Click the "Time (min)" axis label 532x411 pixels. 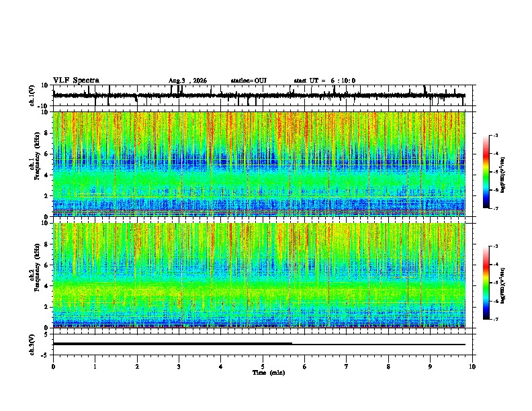[x=269, y=373]
